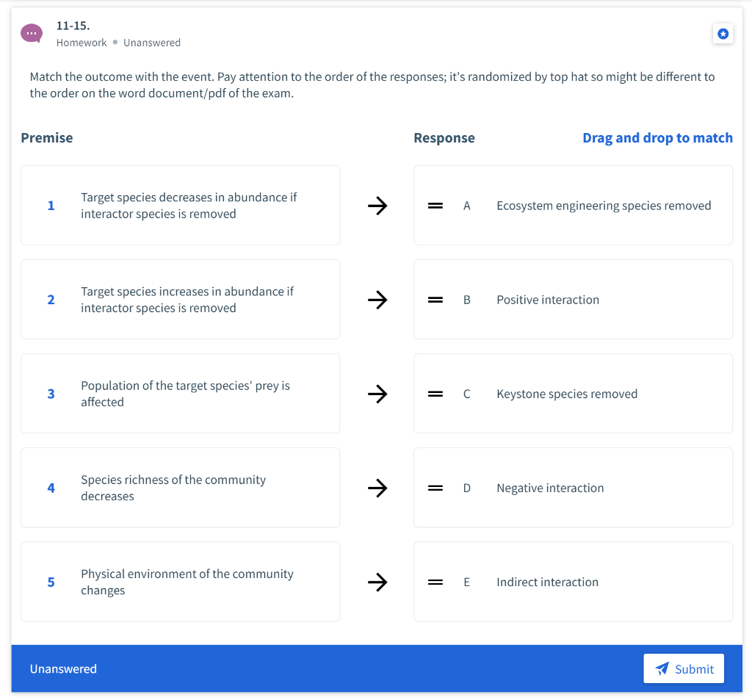
Task: Click 'Unanswered' label beside Homework
Action: (152, 43)
